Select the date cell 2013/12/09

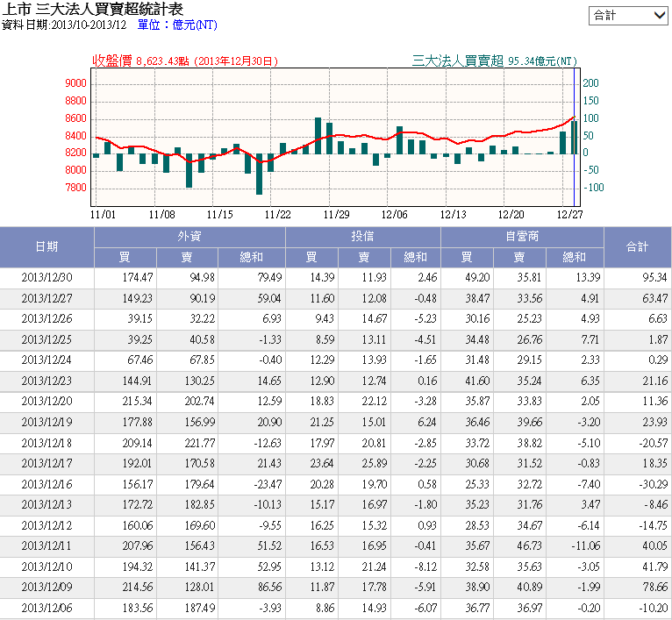[46, 587]
